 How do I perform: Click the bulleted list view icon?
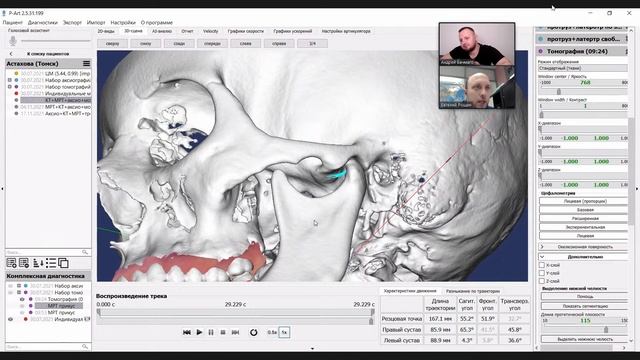tap(51, 263)
